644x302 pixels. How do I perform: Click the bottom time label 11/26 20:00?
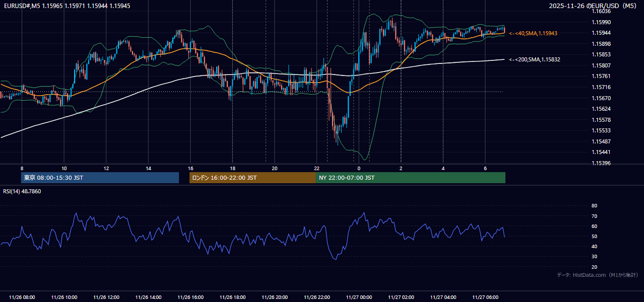[275, 297]
